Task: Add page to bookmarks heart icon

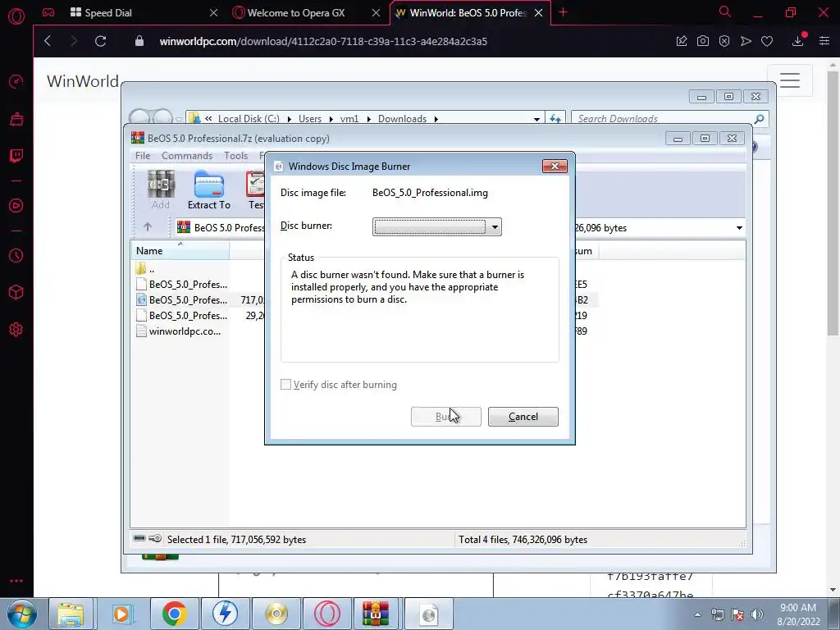Action: coord(767,41)
